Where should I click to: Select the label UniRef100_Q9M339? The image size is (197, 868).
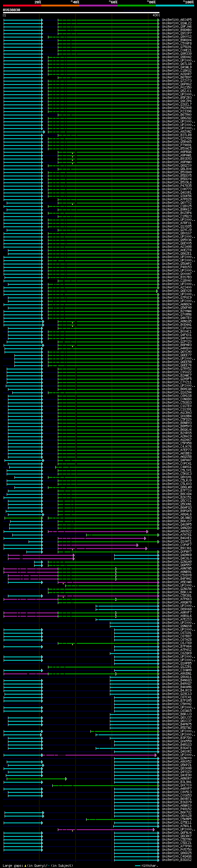click(176, 54)
